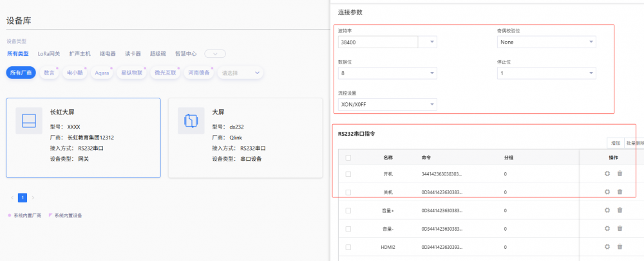The height and width of the screenshot is (261, 644).
Task: Filter by the Aqara manufacturer button
Action: [x=102, y=73]
